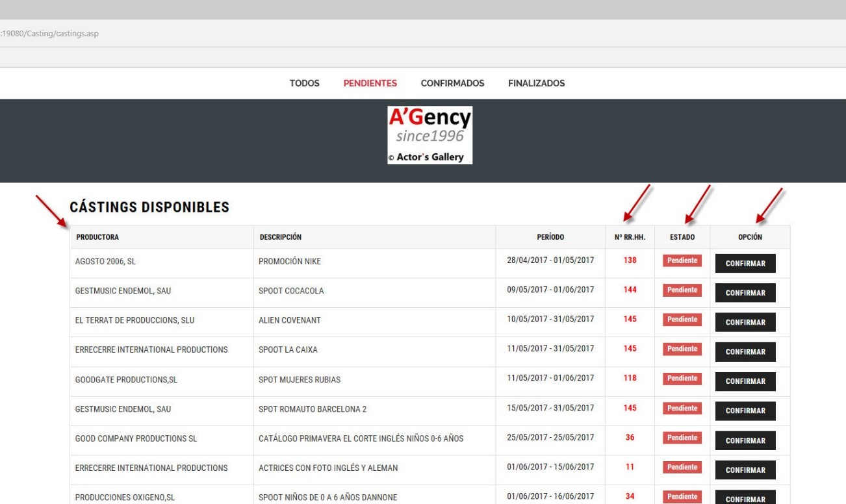
Task: Click the Pendiente badge for PROMOCIÓN NIKE
Action: coord(682,260)
